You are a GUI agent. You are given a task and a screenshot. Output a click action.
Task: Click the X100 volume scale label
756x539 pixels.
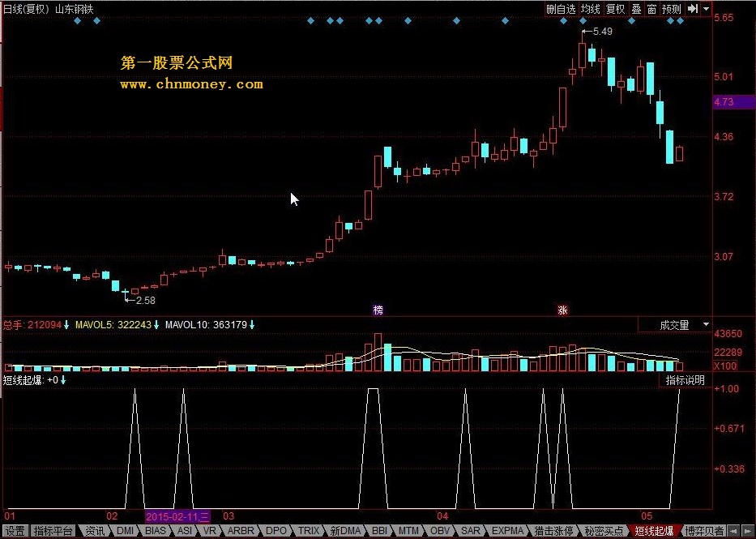point(725,366)
